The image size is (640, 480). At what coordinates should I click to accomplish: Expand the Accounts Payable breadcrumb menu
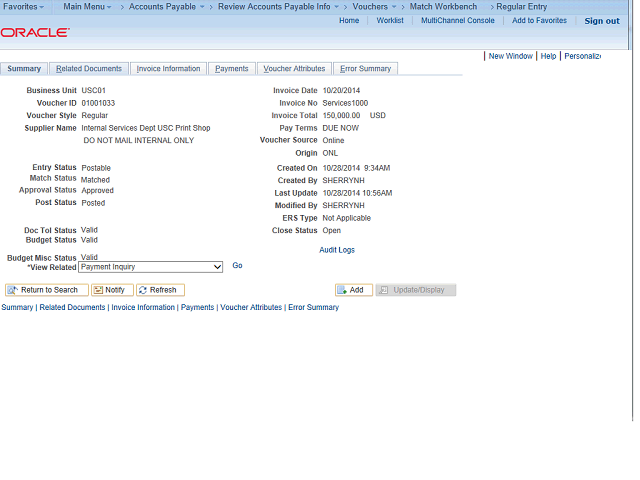[x=167, y=7]
